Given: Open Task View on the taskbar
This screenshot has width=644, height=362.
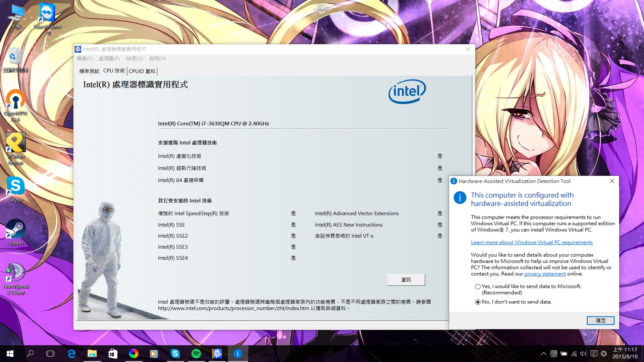Looking at the screenshot, I should [50, 354].
